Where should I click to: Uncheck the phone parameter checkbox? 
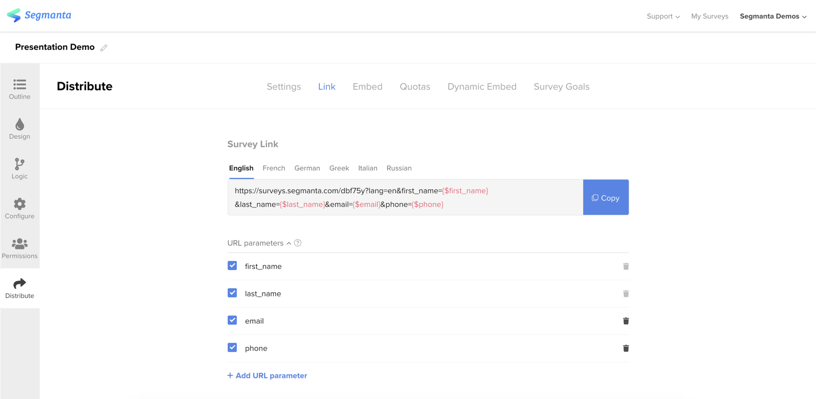(232, 347)
